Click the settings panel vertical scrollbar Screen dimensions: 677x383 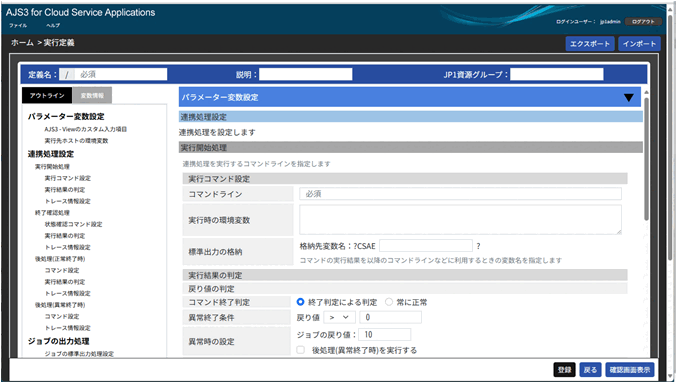[646, 160]
